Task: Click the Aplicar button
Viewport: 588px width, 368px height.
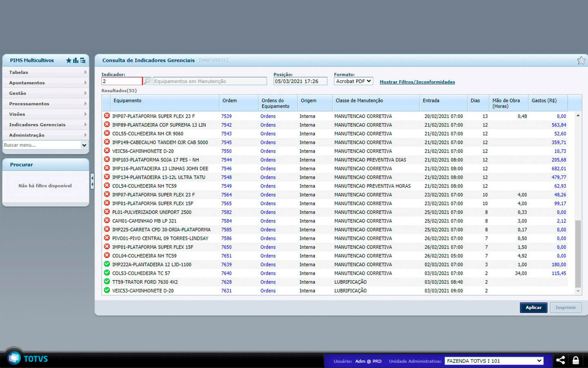Action: pos(533,307)
